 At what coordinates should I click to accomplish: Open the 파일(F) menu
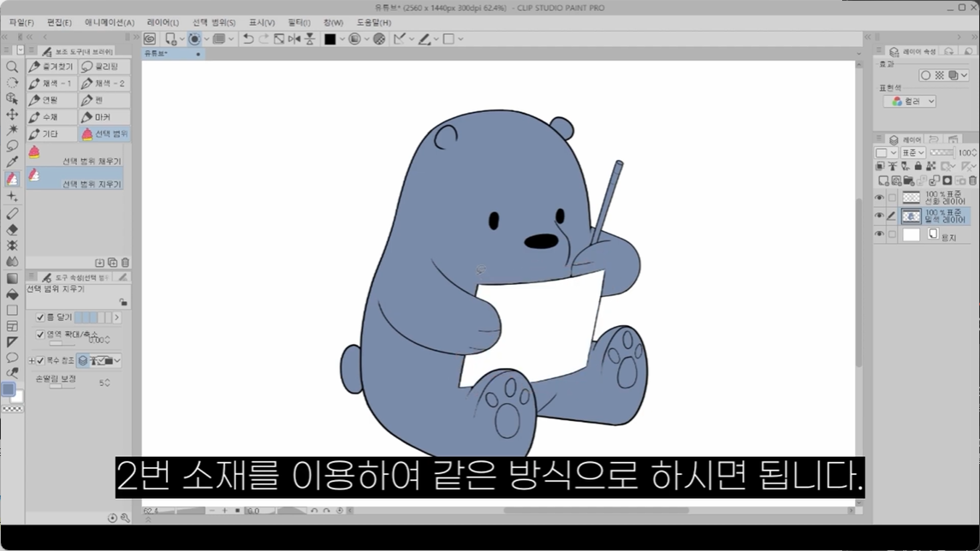(21, 22)
